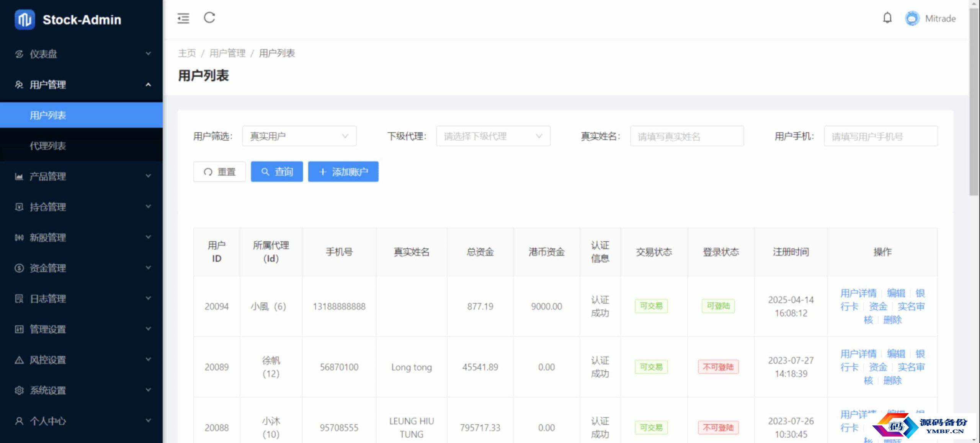Click 删除 for user 20089
The image size is (980, 443).
pyautogui.click(x=892, y=381)
